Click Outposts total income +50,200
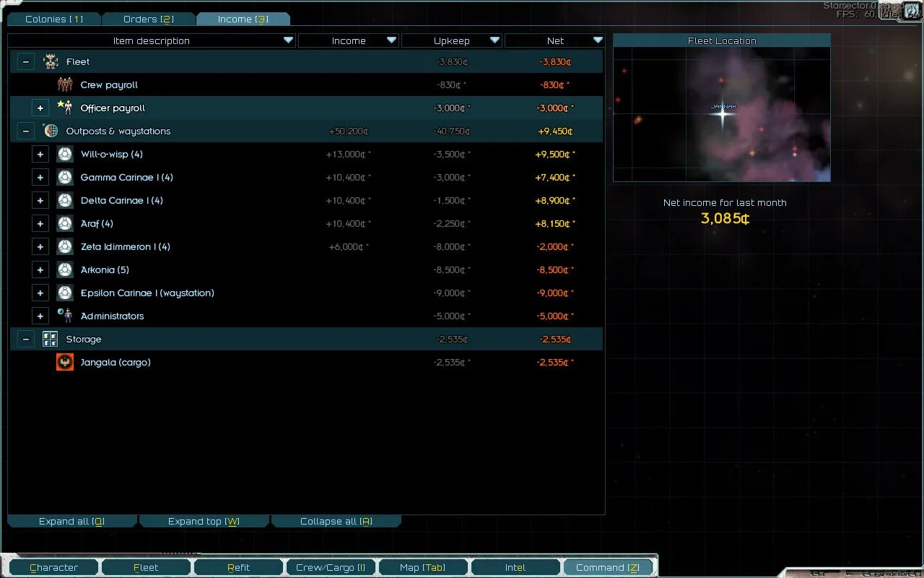Screen dimensions: 924x578 (349, 131)
